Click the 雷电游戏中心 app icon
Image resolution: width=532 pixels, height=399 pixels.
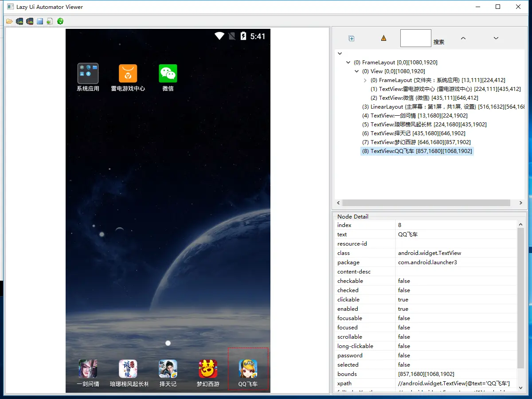[128, 74]
